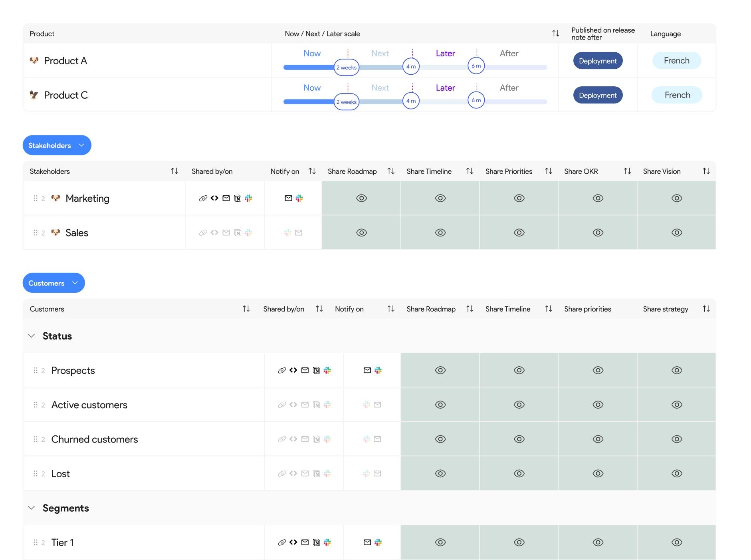Click Active customers Notify on email icon
The width and height of the screenshot is (751, 560).
click(377, 405)
